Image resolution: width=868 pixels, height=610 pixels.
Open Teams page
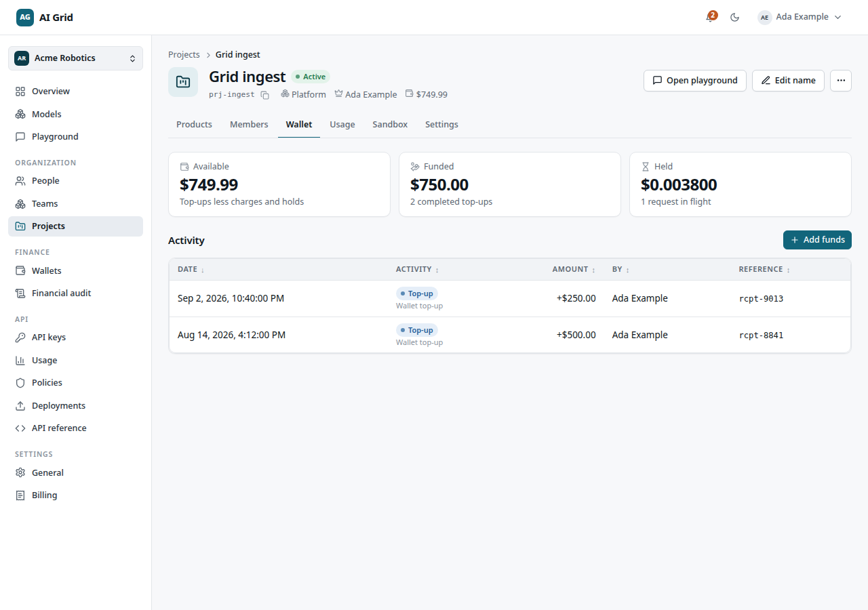tap(75, 203)
